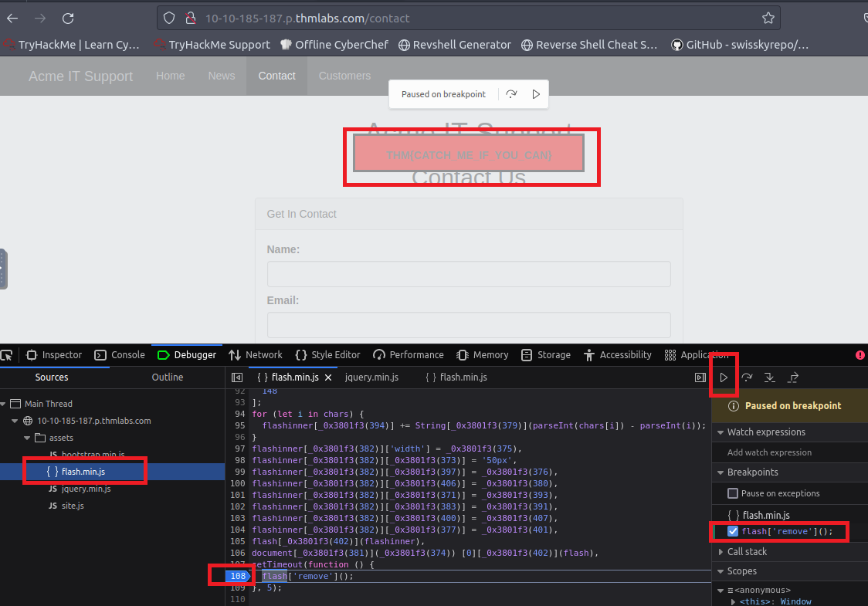868x606 pixels.
Task: Expand the Call stack section
Action: pyautogui.click(x=747, y=552)
